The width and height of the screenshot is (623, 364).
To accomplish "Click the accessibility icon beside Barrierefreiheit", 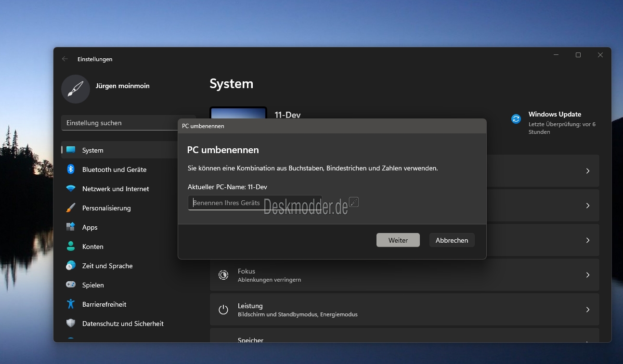I will point(71,304).
